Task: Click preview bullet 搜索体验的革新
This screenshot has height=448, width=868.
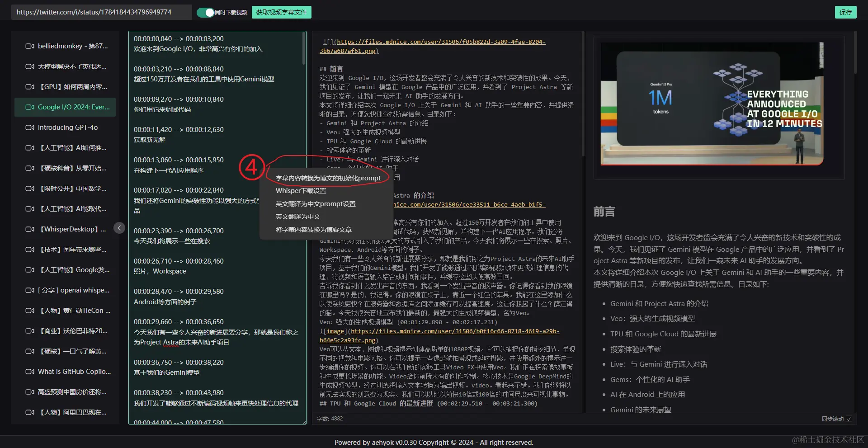Action: pyautogui.click(x=636, y=349)
